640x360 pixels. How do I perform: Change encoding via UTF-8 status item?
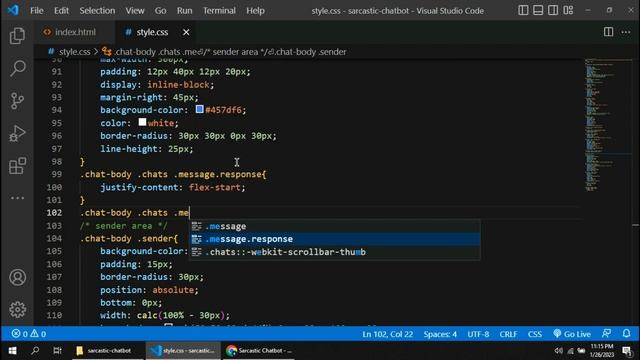click(x=478, y=334)
